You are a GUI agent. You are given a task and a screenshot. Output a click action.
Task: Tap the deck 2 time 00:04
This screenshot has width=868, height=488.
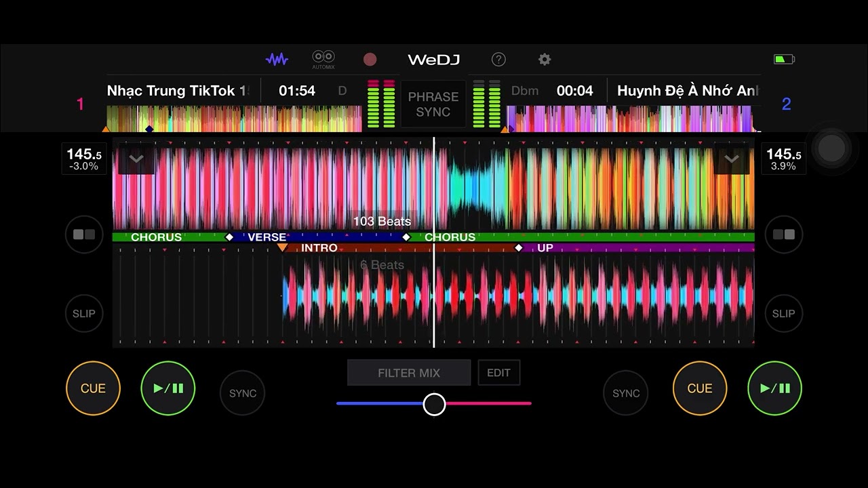pos(575,91)
